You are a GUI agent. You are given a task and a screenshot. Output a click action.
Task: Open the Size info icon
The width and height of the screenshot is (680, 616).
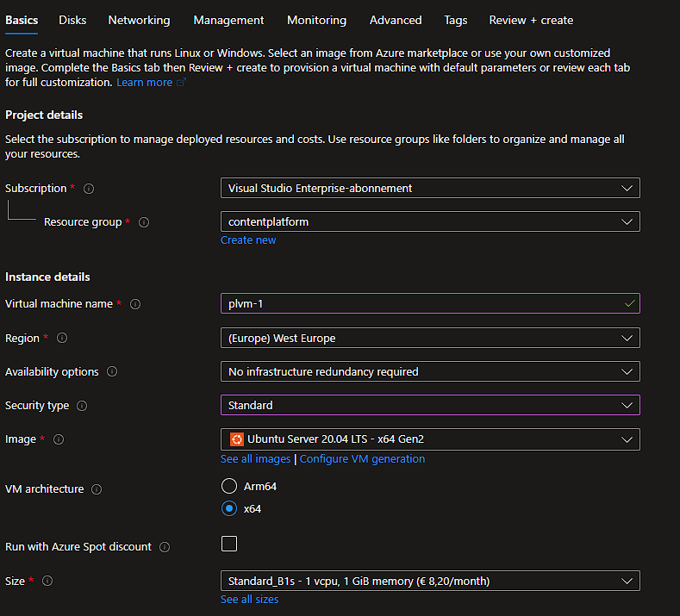(x=47, y=581)
